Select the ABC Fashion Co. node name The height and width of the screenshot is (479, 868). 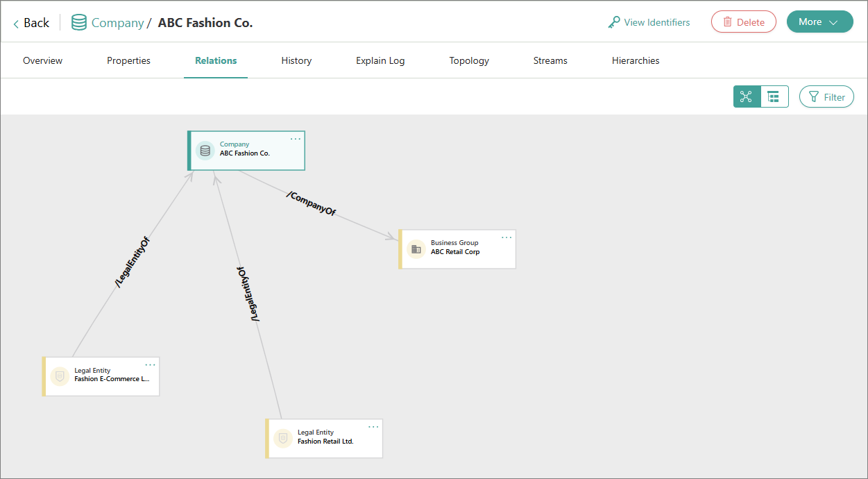click(245, 153)
